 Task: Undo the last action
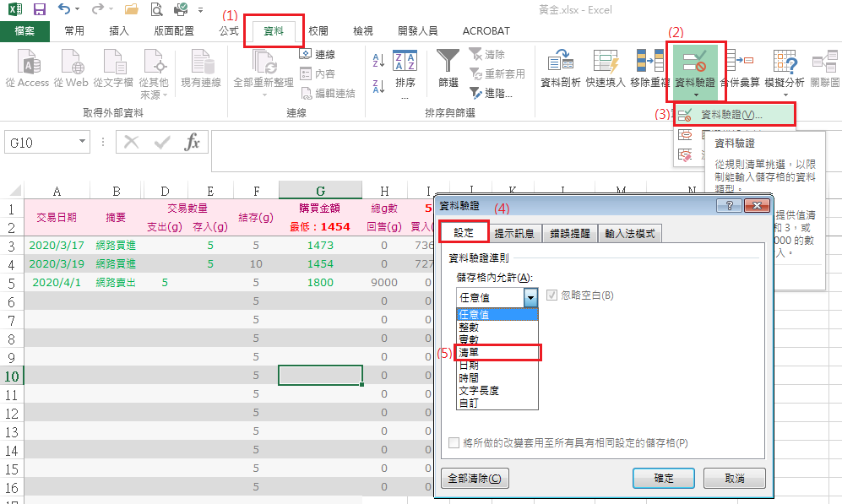click(64, 9)
